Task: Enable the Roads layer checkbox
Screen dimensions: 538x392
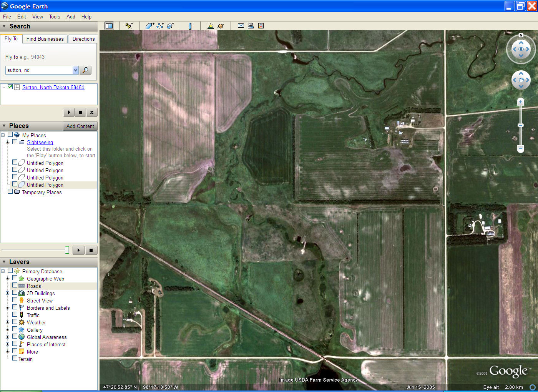Action: tap(15, 286)
